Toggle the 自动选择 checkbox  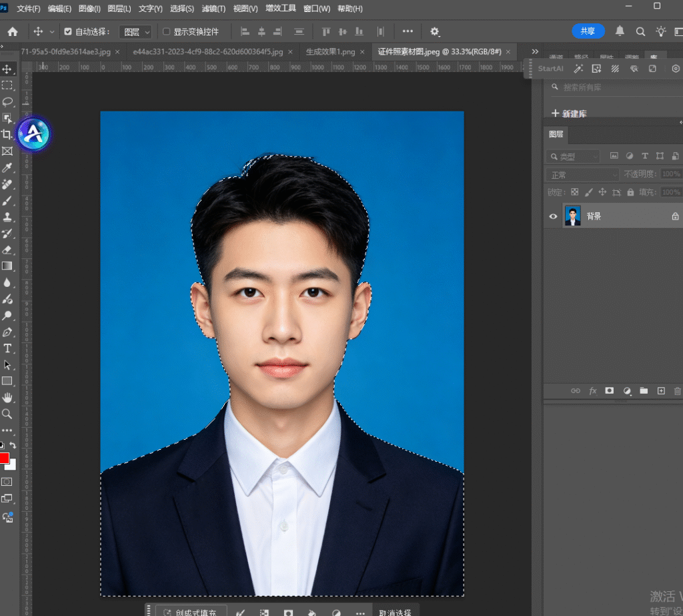coord(68,31)
